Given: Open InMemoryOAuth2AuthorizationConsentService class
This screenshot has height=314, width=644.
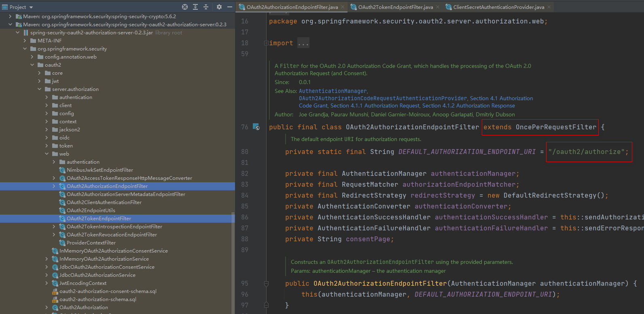Looking at the screenshot, I should [114, 251].
